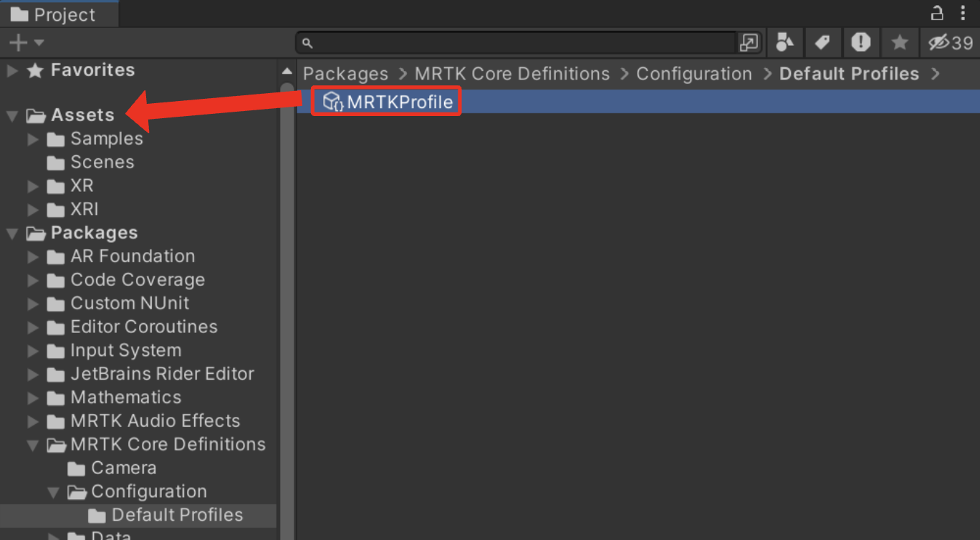The width and height of the screenshot is (980, 540).
Task: Open the create dropdown arrow beside plus
Action: point(39,43)
